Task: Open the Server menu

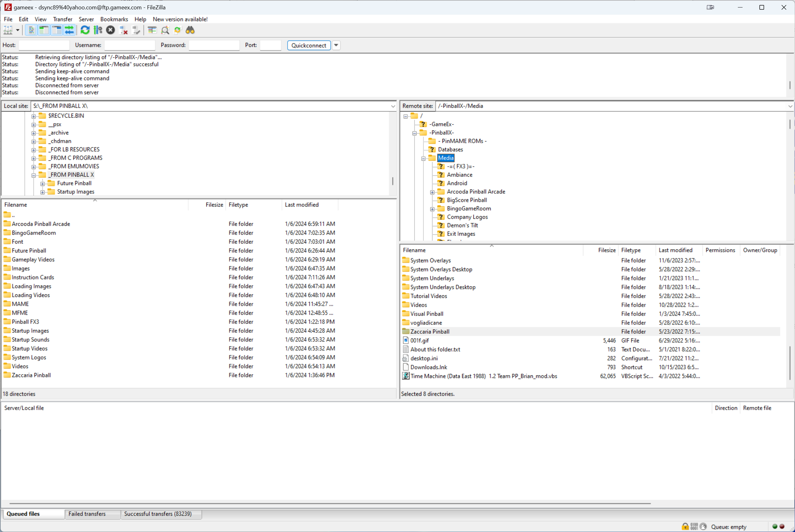Action: pos(86,19)
